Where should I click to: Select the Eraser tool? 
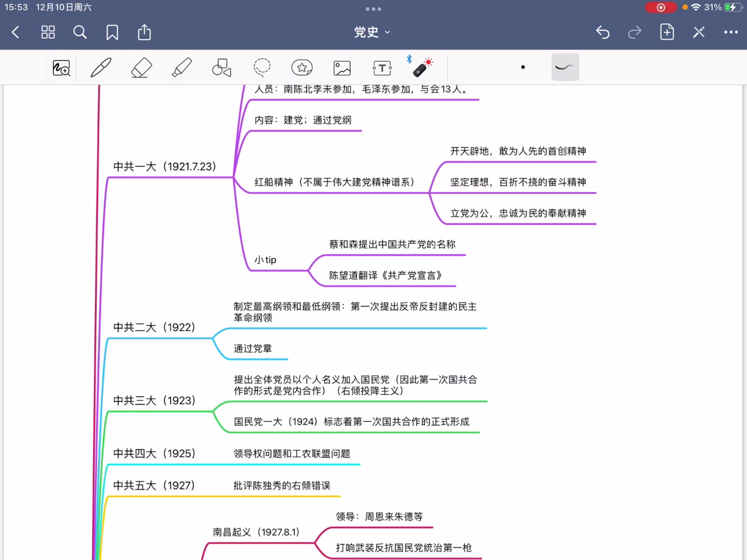click(141, 68)
